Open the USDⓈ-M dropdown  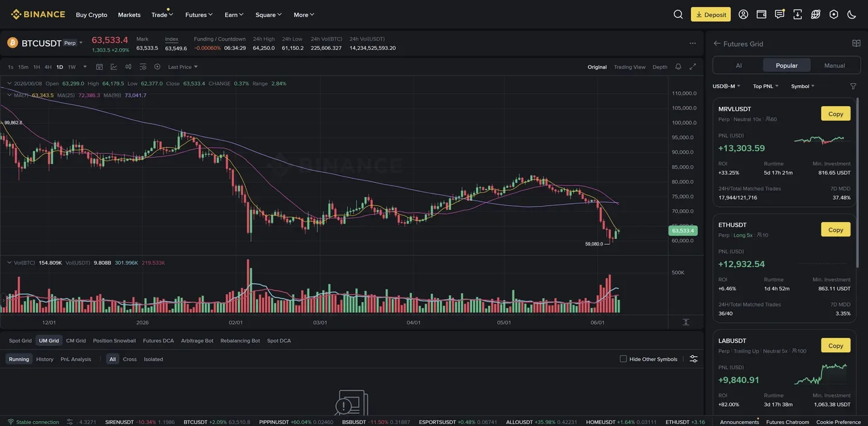click(726, 86)
